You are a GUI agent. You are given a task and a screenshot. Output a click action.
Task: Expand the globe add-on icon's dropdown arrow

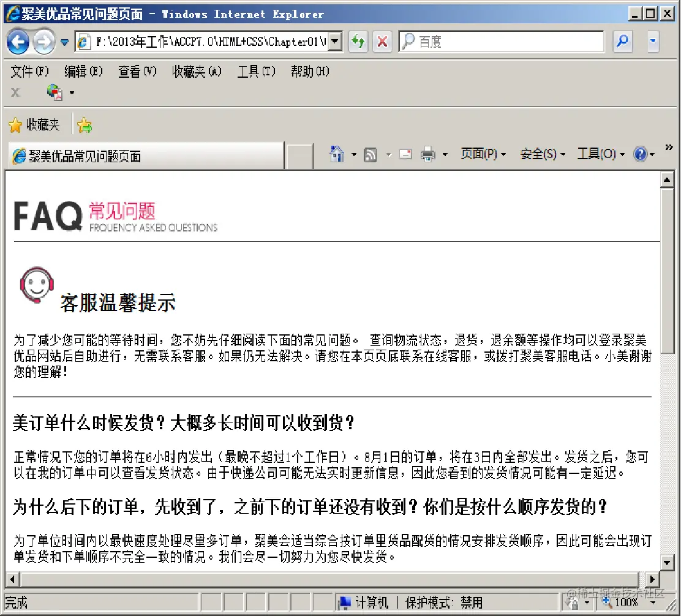pyautogui.click(x=72, y=92)
